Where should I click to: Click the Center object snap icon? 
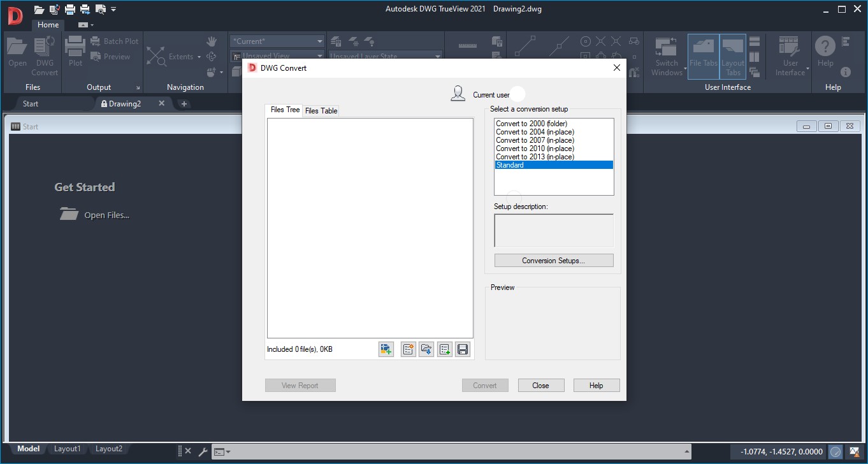point(586,41)
